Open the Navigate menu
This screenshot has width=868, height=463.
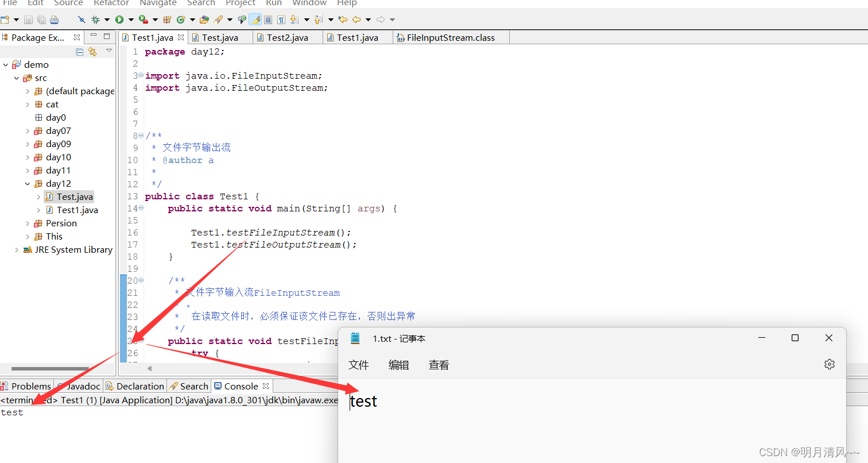point(158,3)
